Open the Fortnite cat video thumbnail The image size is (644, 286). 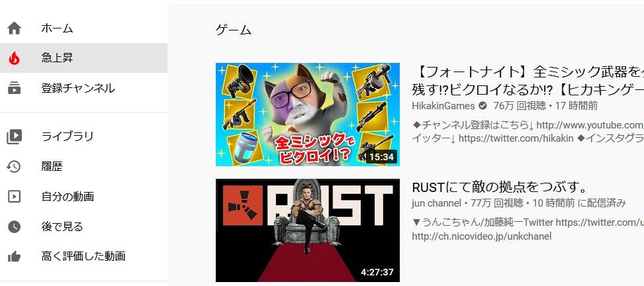308,115
